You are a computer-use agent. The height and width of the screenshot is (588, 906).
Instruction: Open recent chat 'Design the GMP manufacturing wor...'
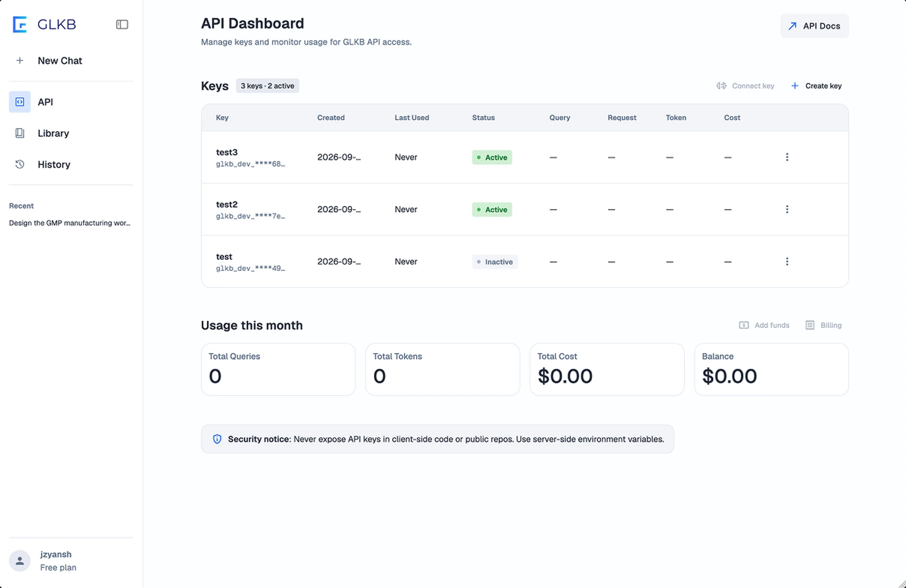pyautogui.click(x=69, y=223)
